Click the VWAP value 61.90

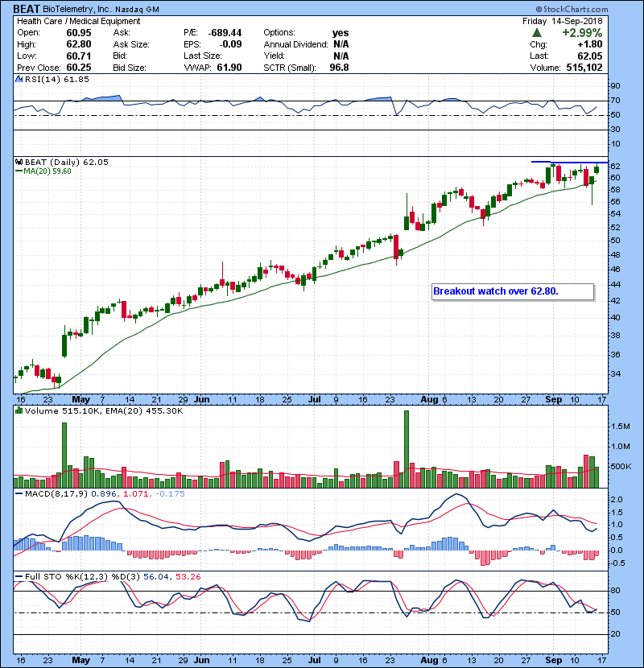pos(229,68)
